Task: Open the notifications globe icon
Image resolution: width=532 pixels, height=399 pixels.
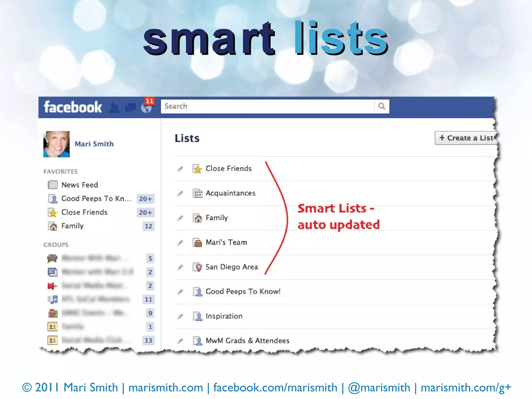Action: click(146, 108)
